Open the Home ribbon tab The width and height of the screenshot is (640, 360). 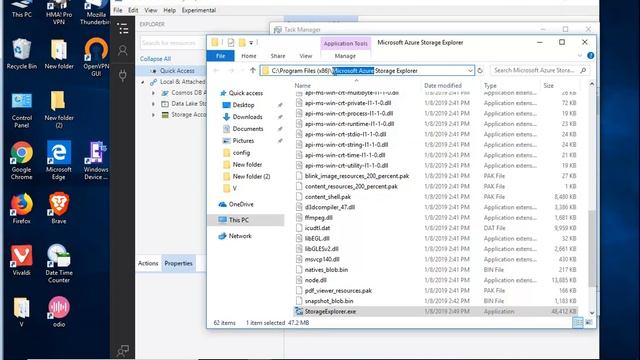pyautogui.click(x=249, y=56)
